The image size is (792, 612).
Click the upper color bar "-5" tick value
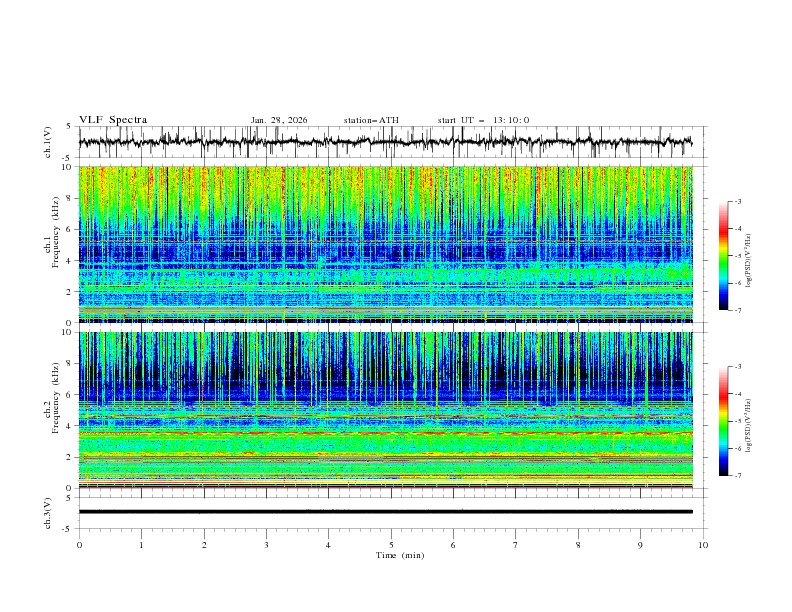[x=737, y=256]
